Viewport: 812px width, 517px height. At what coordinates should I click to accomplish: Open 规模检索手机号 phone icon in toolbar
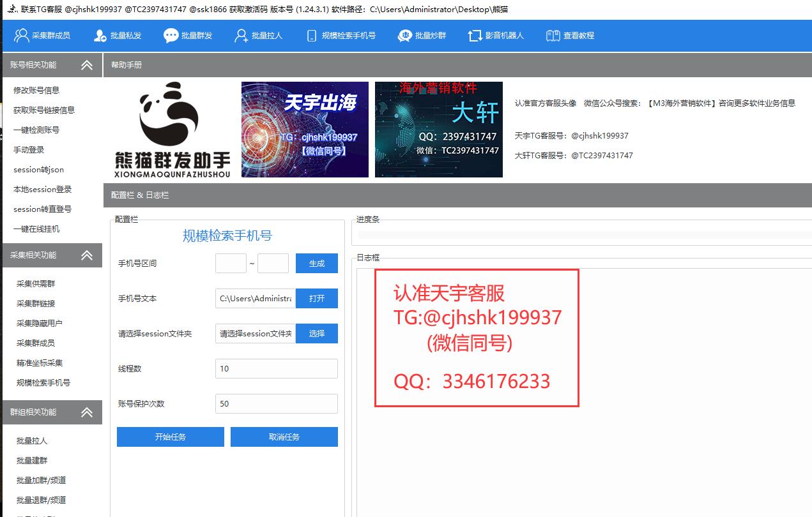[x=311, y=36]
